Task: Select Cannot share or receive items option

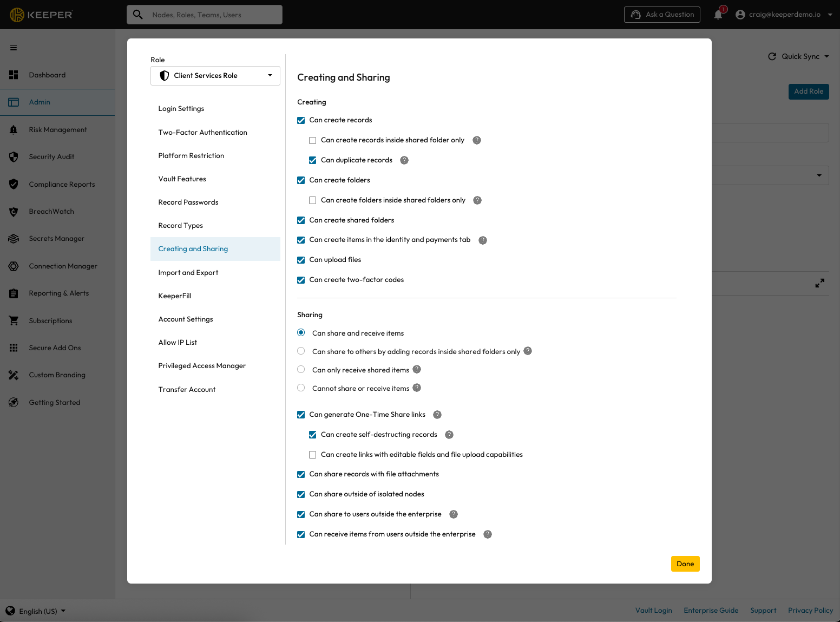Action: pos(301,388)
